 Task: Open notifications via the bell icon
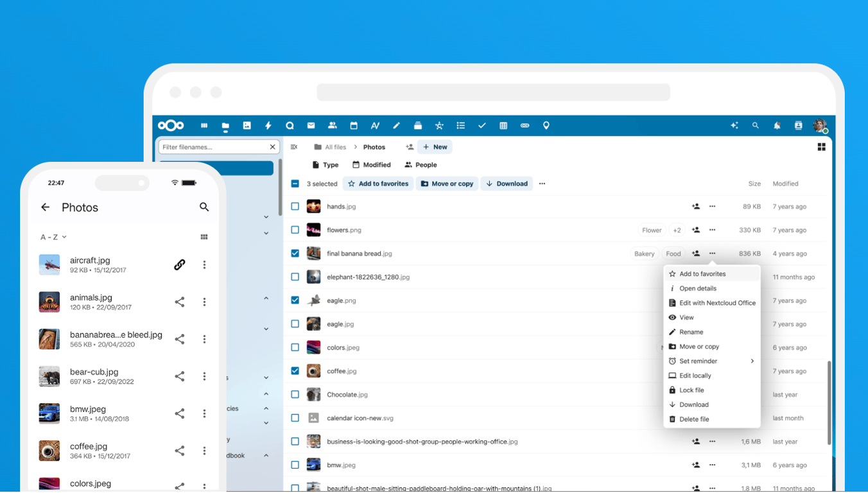pyautogui.click(x=777, y=125)
